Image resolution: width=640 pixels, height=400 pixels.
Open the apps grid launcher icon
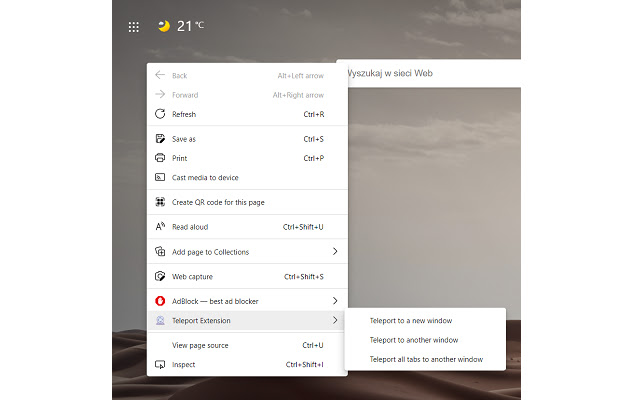tap(133, 27)
